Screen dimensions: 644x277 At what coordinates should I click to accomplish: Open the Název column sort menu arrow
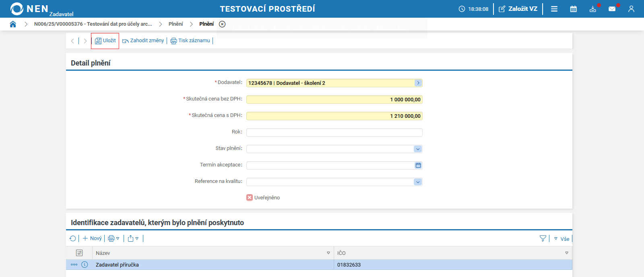click(328, 253)
